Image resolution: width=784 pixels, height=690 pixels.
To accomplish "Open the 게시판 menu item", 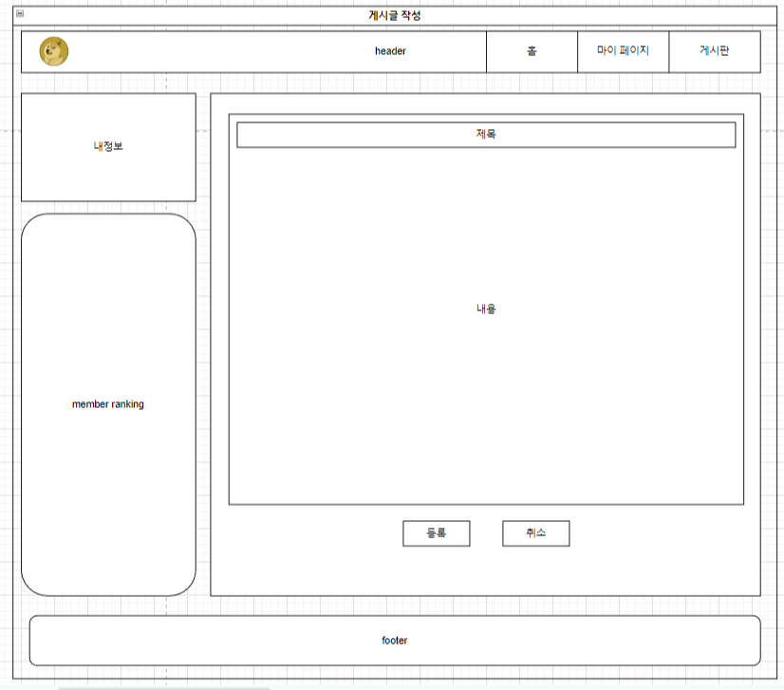I will (715, 51).
